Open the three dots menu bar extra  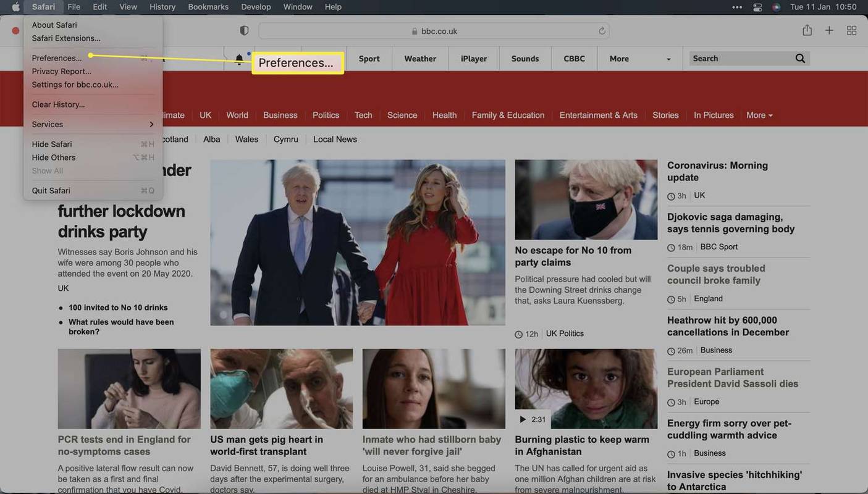pos(737,7)
